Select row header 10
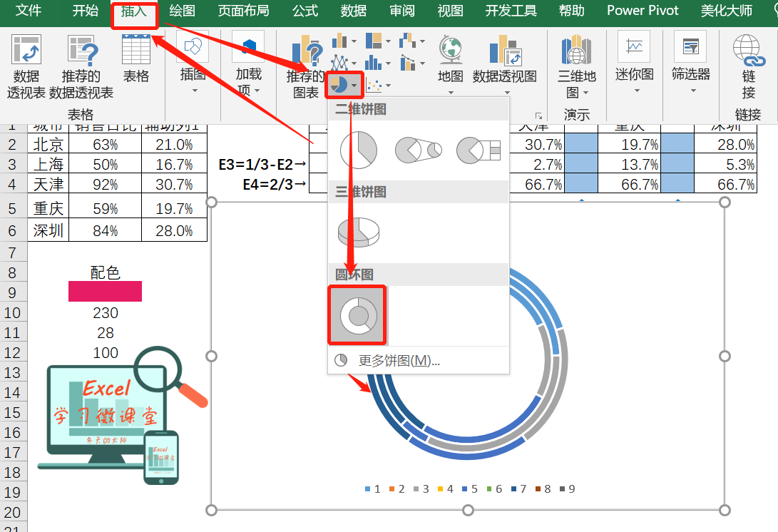This screenshot has width=778, height=532. [12, 312]
